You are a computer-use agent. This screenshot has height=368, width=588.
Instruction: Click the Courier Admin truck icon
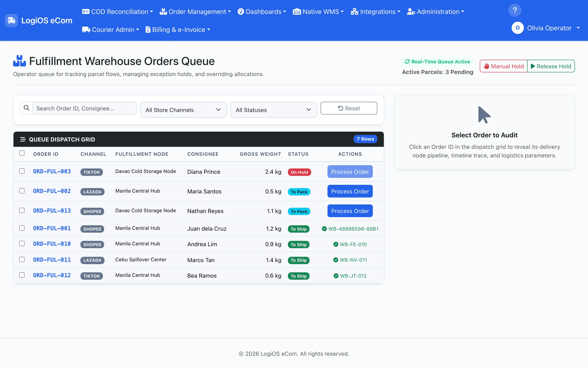click(86, 29)
